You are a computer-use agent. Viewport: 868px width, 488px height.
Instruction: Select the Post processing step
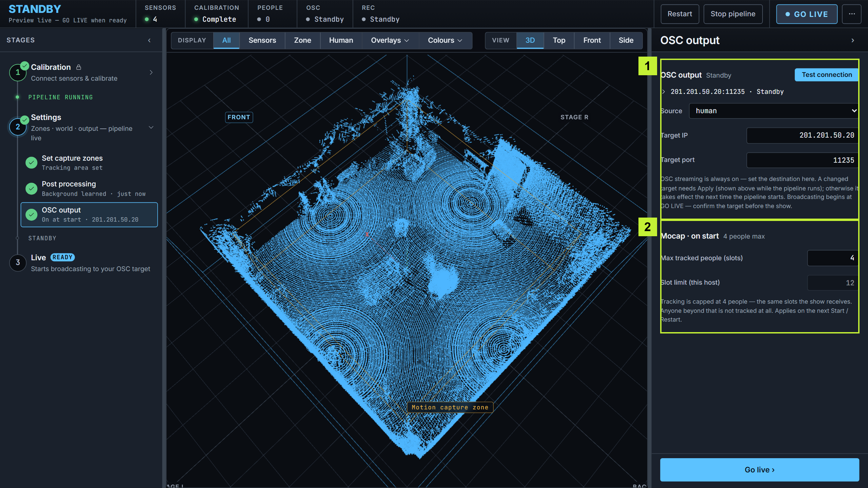(89, 188)
